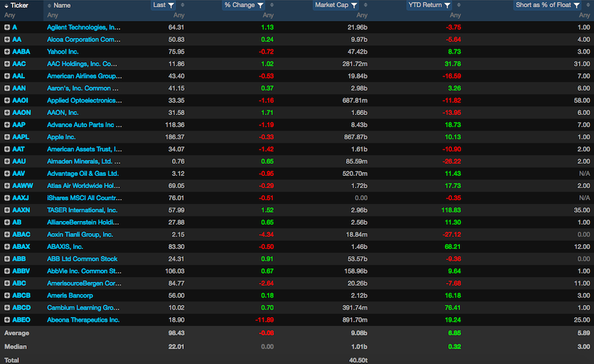Select AAPL last price 186.37
This screenshot has width=594, height=364.
click(175, 137)
